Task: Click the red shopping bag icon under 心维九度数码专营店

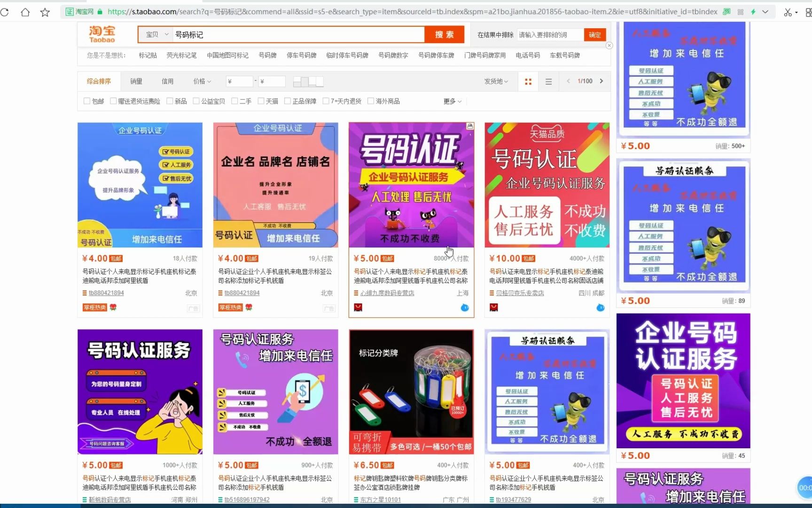Action: coord(358,308)
